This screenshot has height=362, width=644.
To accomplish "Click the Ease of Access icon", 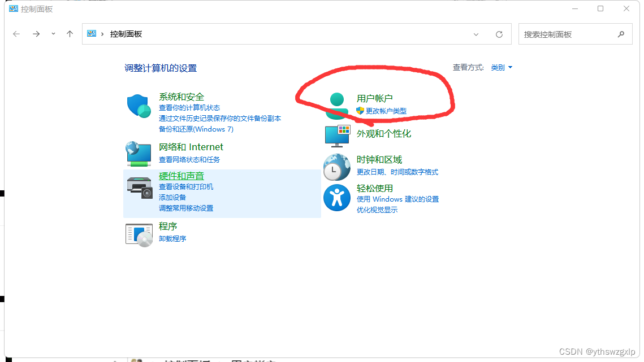I will [x=337, y=198].
